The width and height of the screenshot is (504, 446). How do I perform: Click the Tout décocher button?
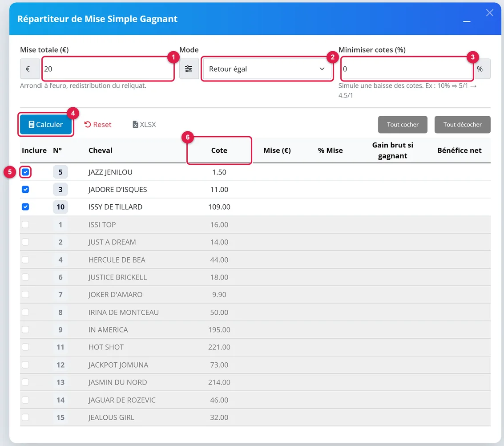click(x=462, y=125)
